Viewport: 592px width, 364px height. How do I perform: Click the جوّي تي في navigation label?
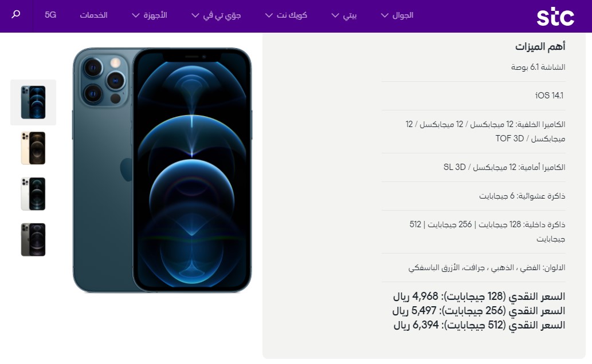click(222, 15)
